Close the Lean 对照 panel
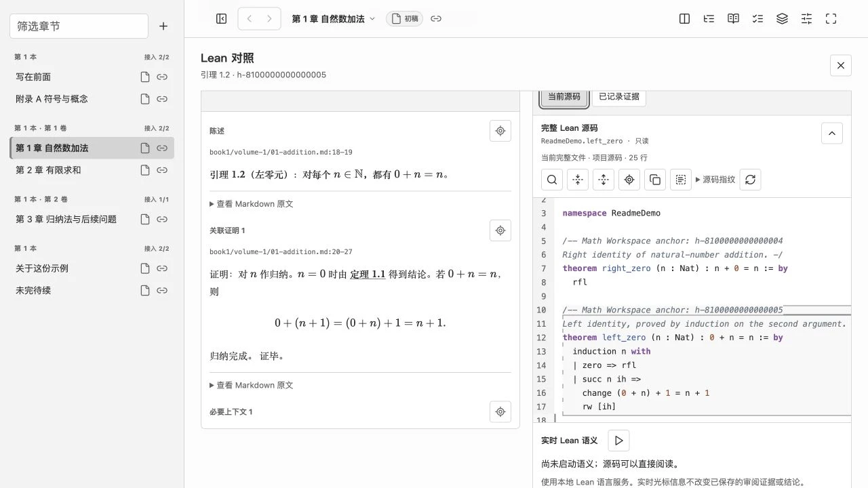This screenshot has width=868, height=488. pyautogui.click(x=841, y=65)
